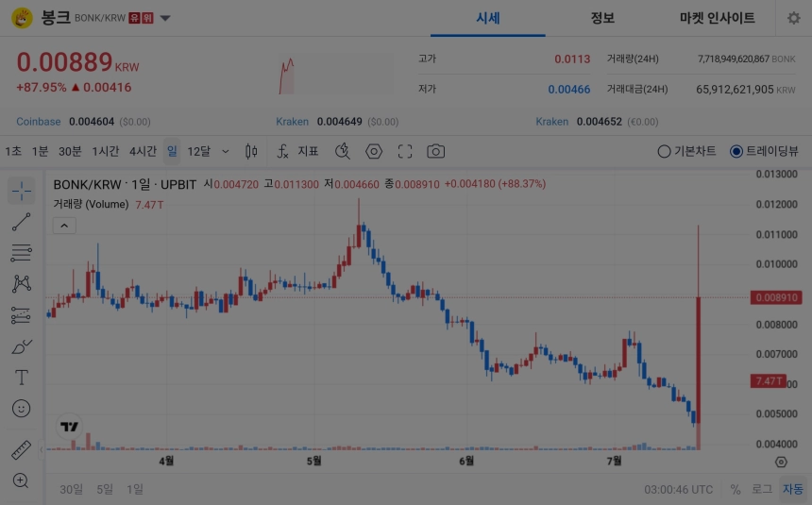Click the BONK coin logo
This screenshot has height=505, width=812.
pyautogui.click(x=22, y=18)
